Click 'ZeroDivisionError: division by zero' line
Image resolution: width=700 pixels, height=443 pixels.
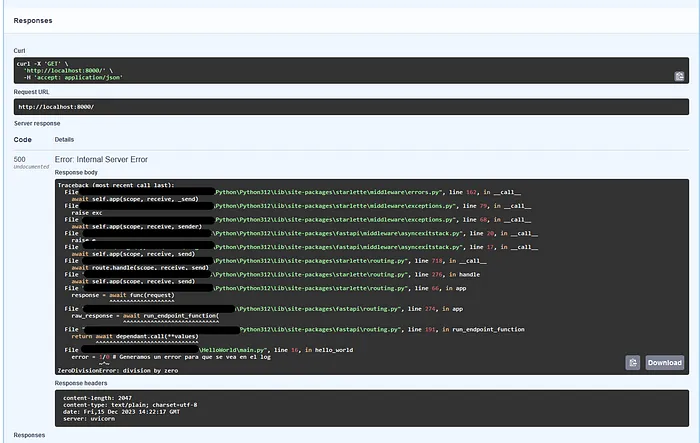point(118,371)
